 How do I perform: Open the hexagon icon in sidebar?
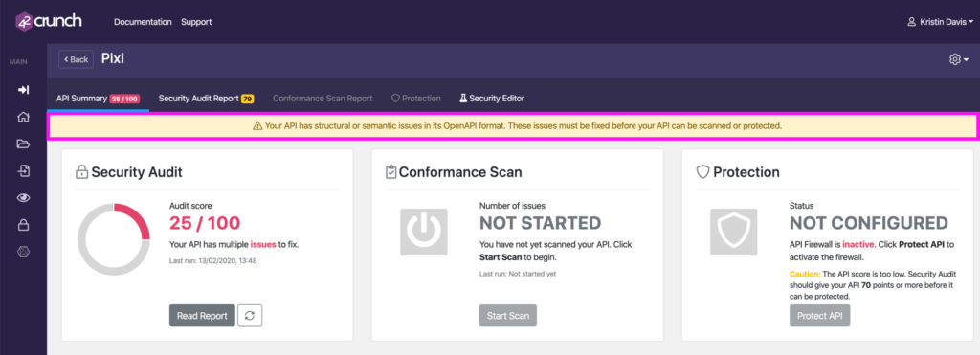[x=23, y=252]
